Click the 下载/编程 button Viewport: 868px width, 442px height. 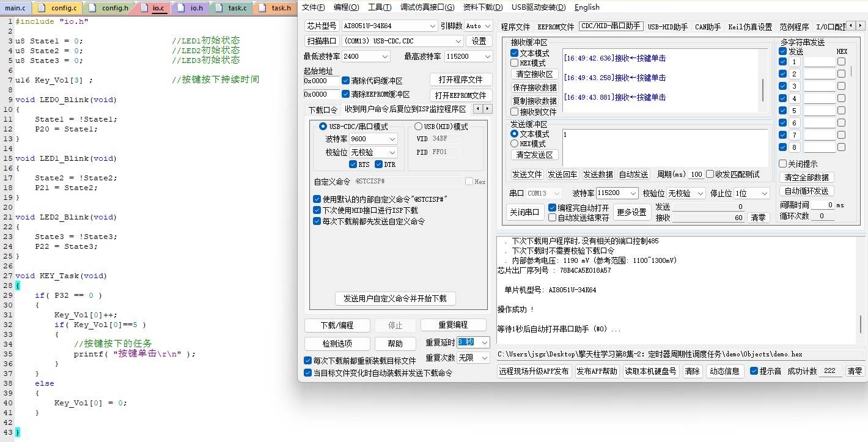tap(337, 325)
